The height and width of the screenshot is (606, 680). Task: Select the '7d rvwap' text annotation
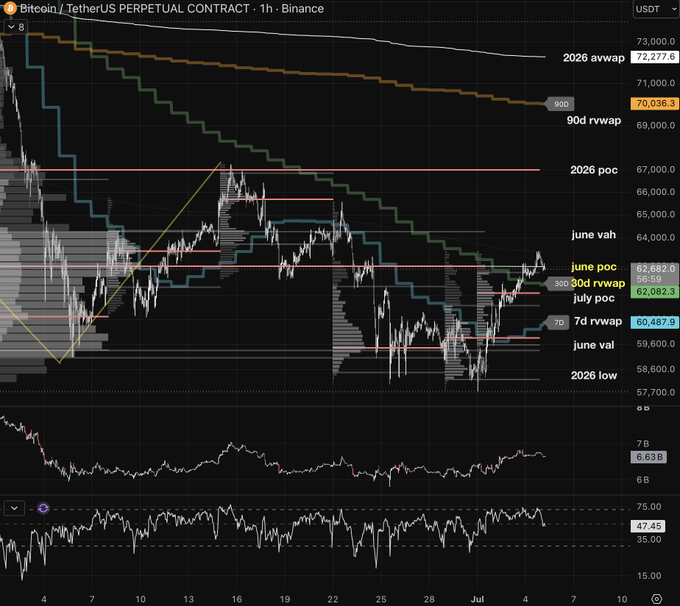598,321
